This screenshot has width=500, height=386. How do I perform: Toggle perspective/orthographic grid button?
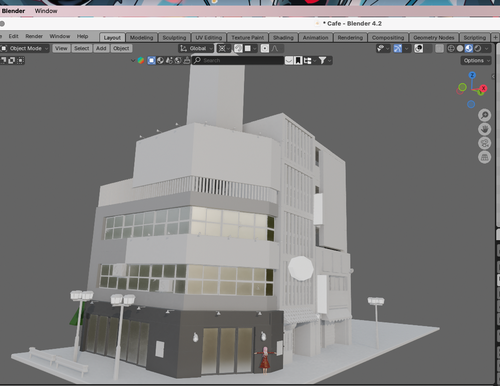pos(484,157)
